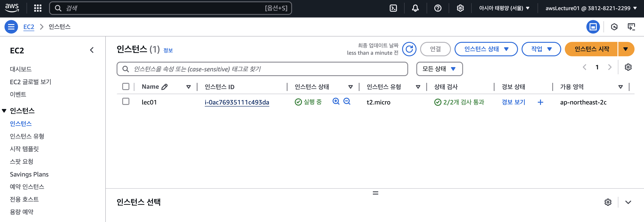Open 대시보드 in the sidebar
Viewport: 644px width, 222px height.
coord(21,69)
